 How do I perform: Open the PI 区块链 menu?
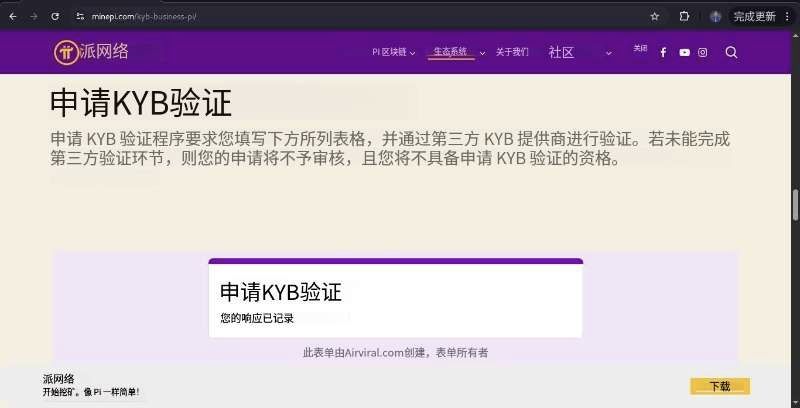pos(389,52)
